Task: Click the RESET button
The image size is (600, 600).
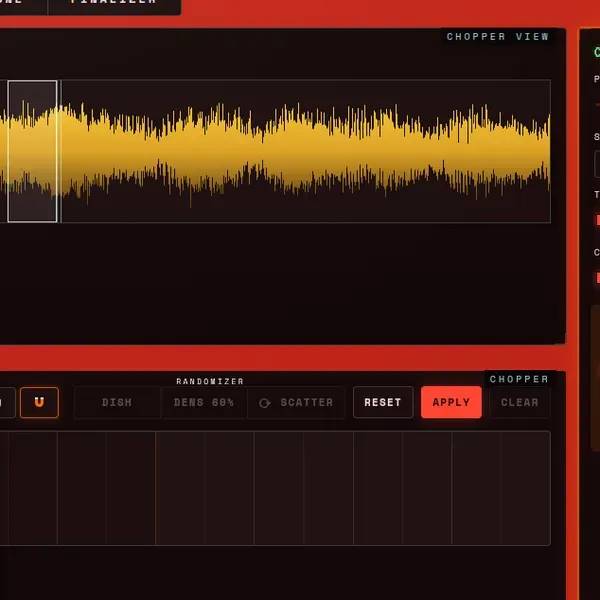Action: tap(383, 402)
